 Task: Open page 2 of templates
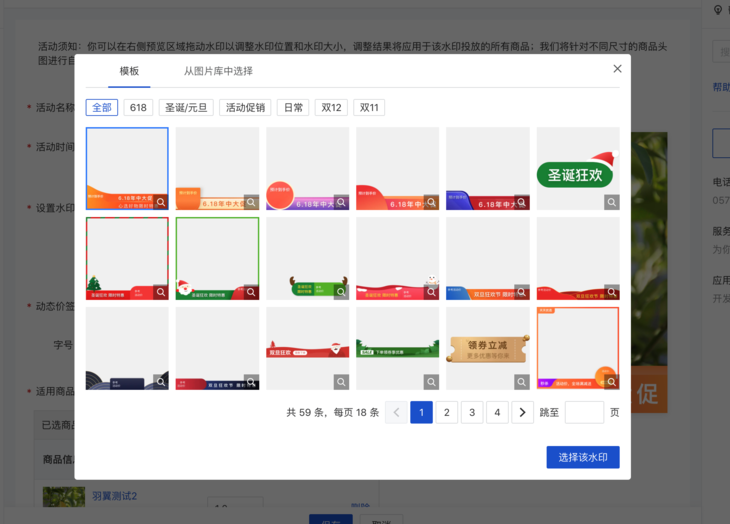point(447,412)
